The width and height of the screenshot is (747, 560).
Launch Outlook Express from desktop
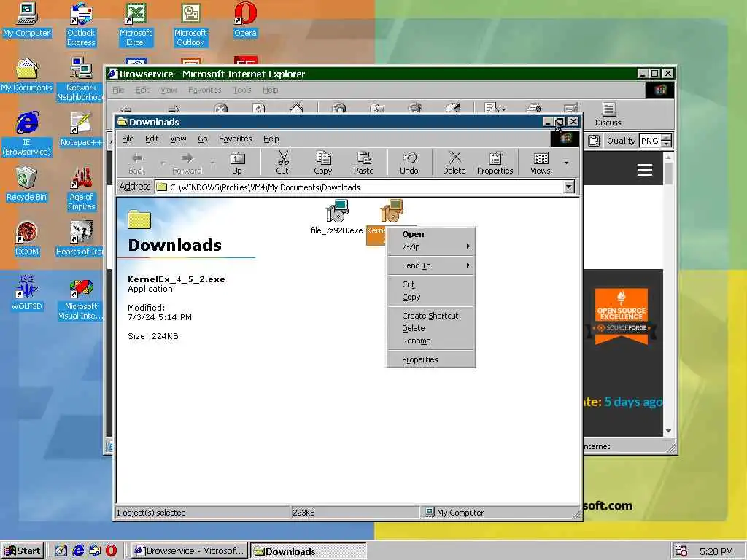[81, 24]
